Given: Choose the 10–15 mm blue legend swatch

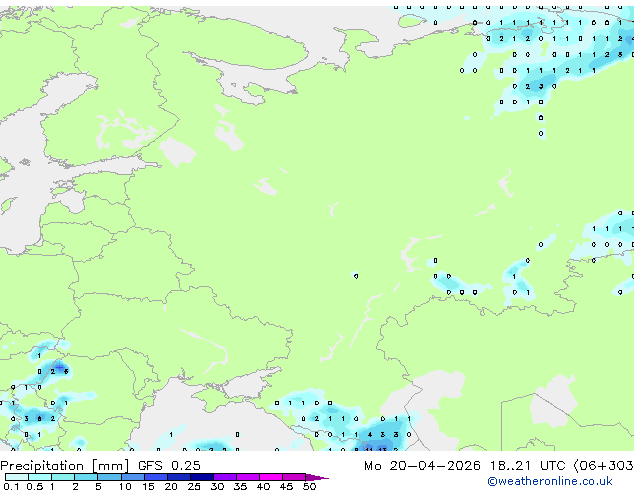Looking at the screenshot, I should (x=133, y=477).
